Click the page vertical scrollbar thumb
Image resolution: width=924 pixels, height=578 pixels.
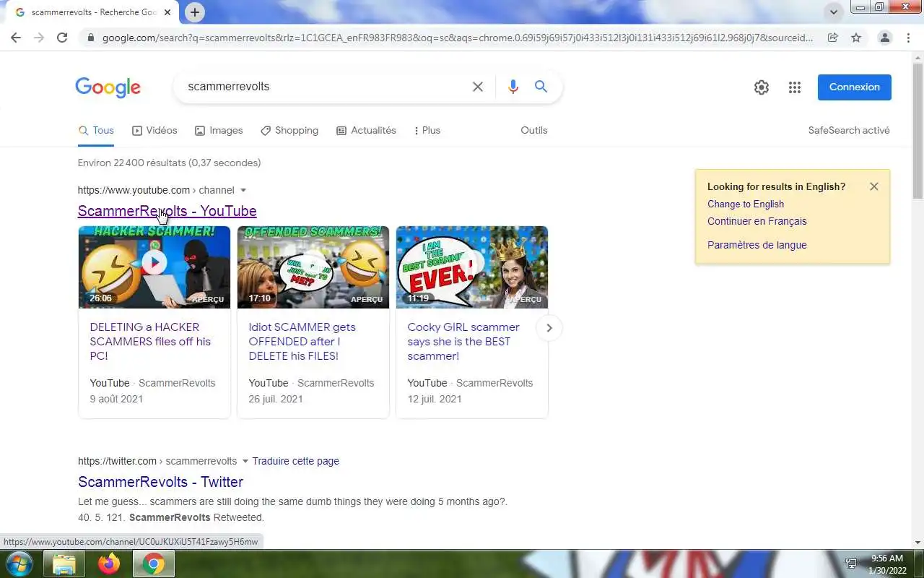918,131
